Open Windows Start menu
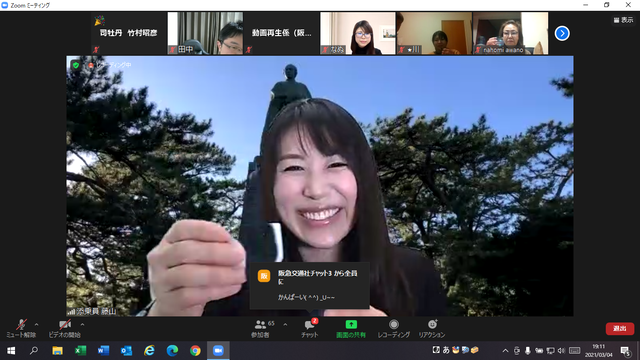The image size is (640, 360). pos(11,351)
